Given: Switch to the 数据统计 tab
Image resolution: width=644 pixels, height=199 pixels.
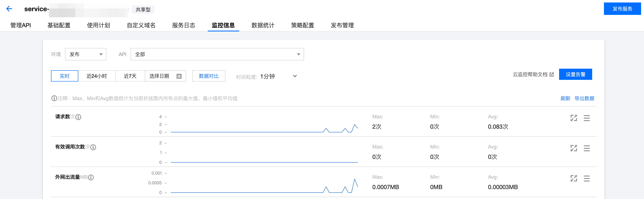Looking at the screenshot, I should coord(263,25).
